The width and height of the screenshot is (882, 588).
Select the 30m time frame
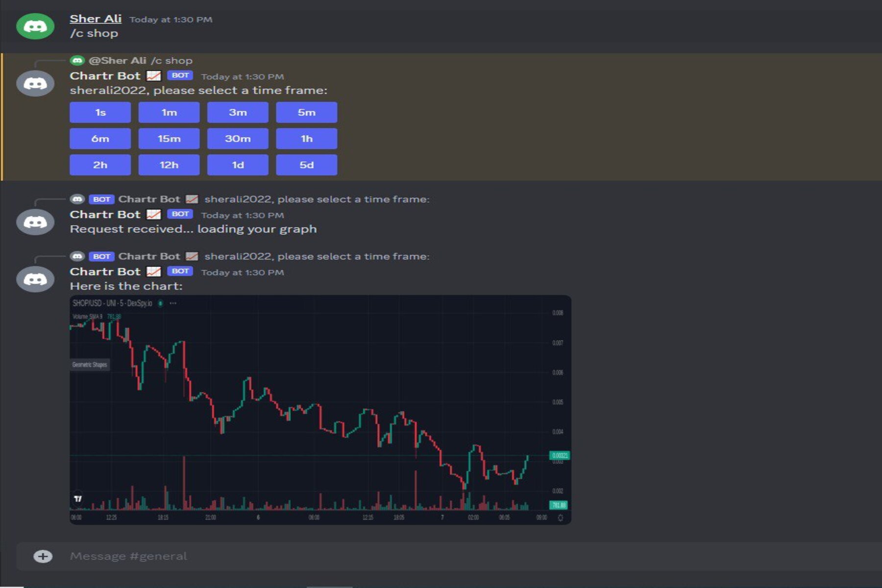238,139
